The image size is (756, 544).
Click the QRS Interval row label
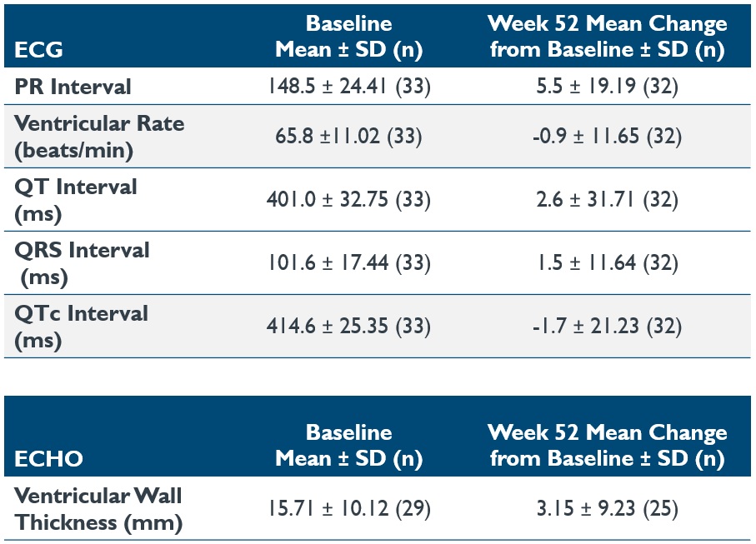pos(82,262)
